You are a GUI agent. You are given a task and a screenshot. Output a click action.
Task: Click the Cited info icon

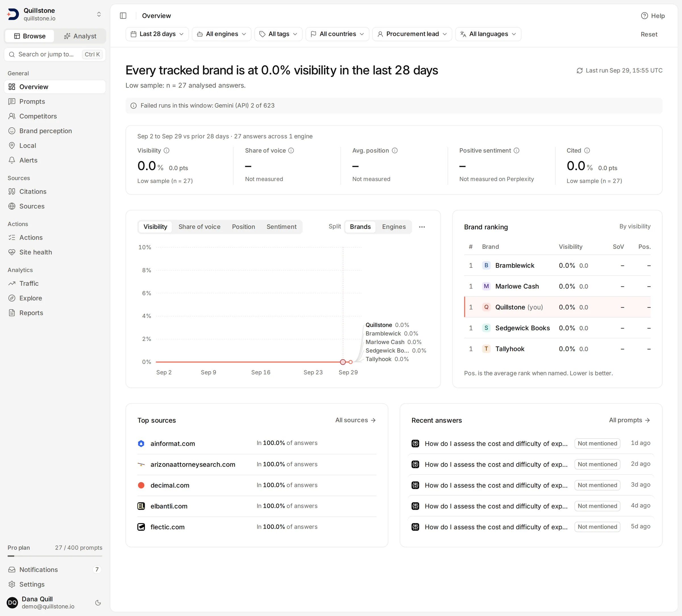(587, 150)
